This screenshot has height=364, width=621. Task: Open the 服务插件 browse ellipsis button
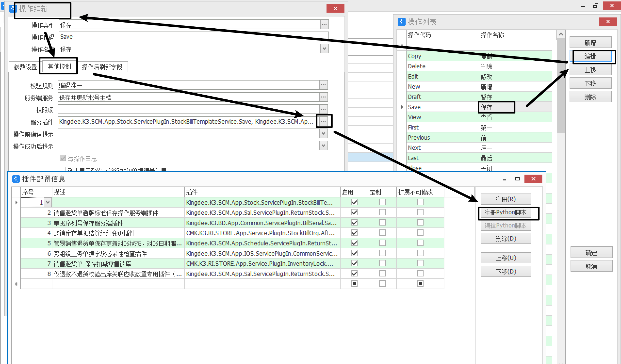[323, 121]
